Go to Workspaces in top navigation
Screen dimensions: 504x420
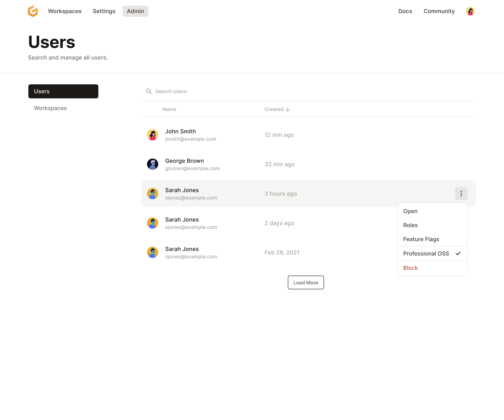(x=65, y=11)
